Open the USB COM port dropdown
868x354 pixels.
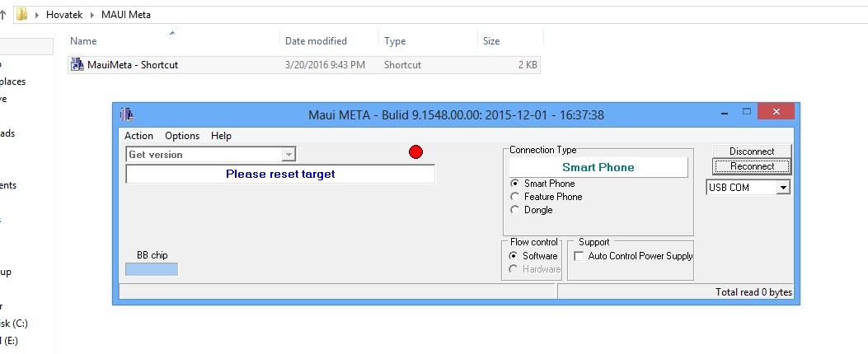point(782,188)
